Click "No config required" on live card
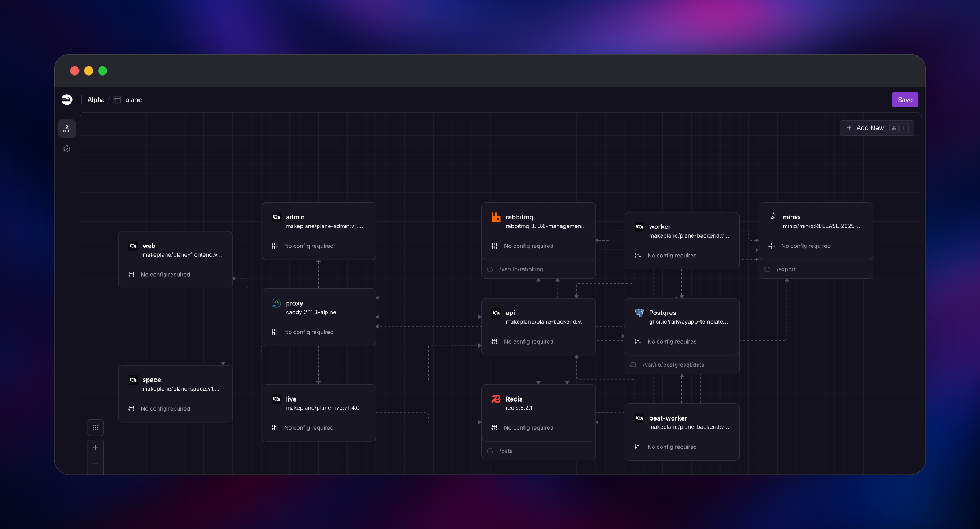The width and height of the screenshot is (980, 529). [309, 428]
